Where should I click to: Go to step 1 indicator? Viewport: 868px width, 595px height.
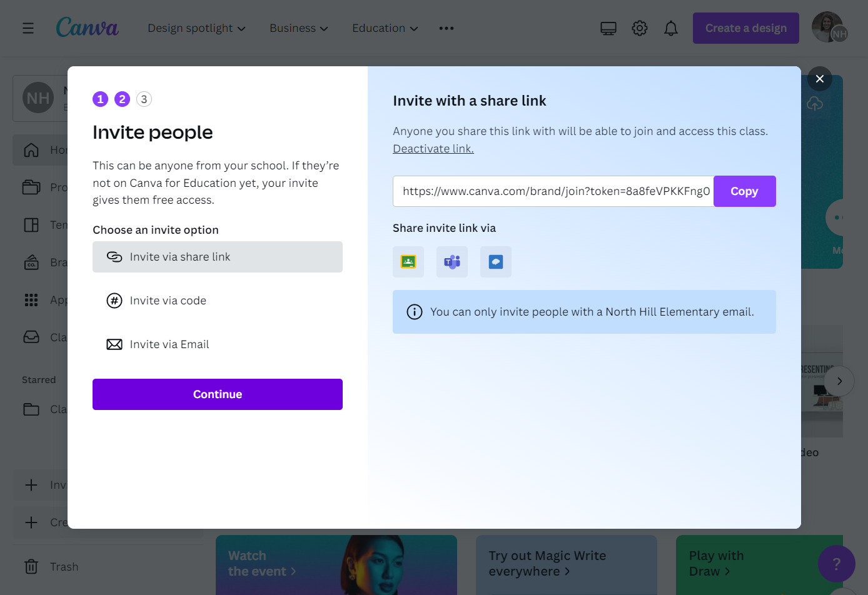click(x=101, y=99)
